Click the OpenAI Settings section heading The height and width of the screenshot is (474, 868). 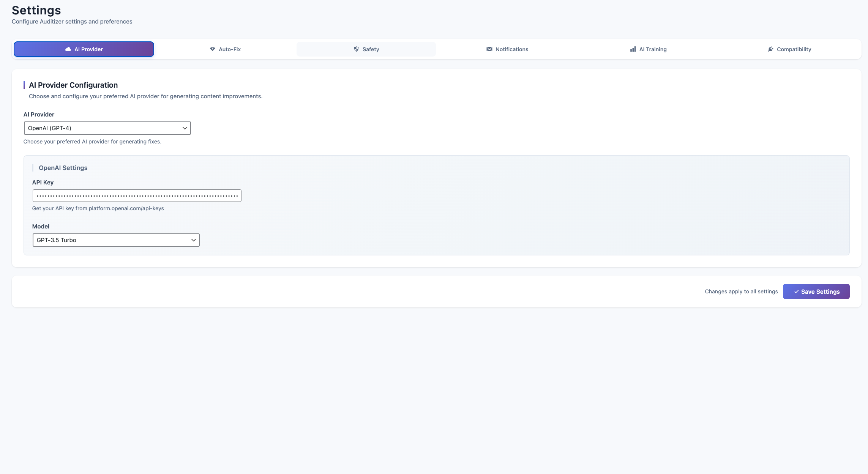tap(63, 168)
